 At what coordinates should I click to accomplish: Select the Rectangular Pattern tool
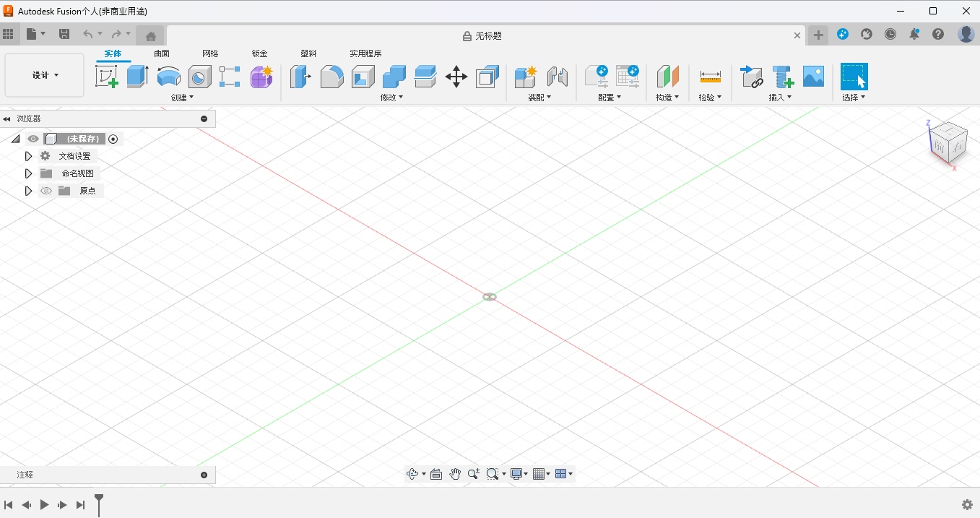click(x=230, y=77)
